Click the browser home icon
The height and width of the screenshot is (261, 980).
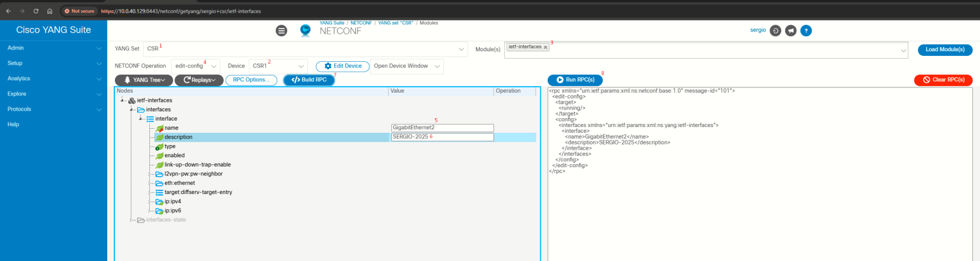[50, 11]
